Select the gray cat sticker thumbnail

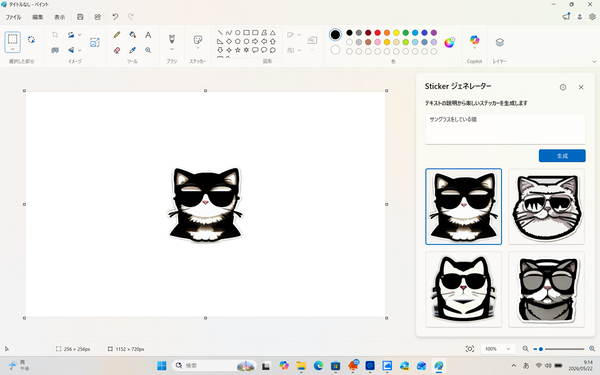(x=546, y=289)
